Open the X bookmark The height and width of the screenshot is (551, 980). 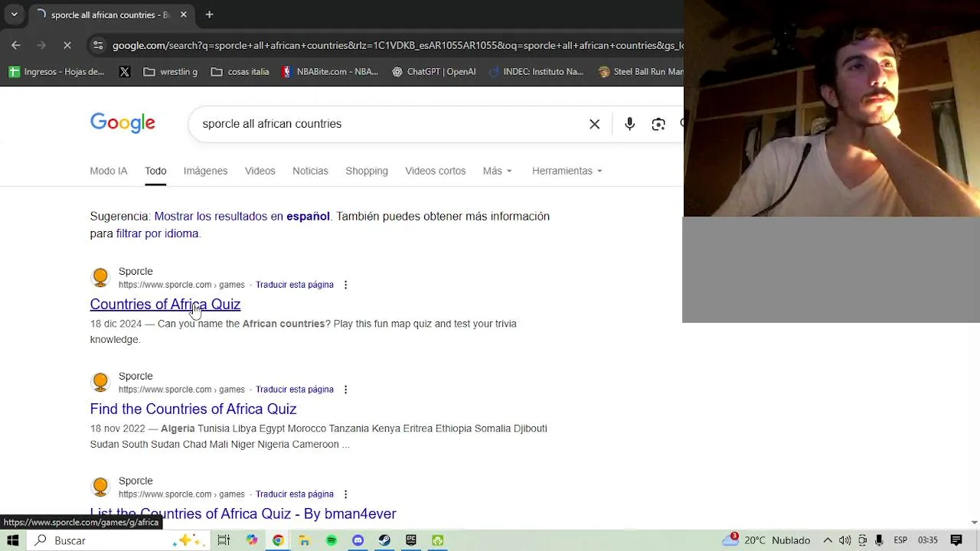(125, 71)
